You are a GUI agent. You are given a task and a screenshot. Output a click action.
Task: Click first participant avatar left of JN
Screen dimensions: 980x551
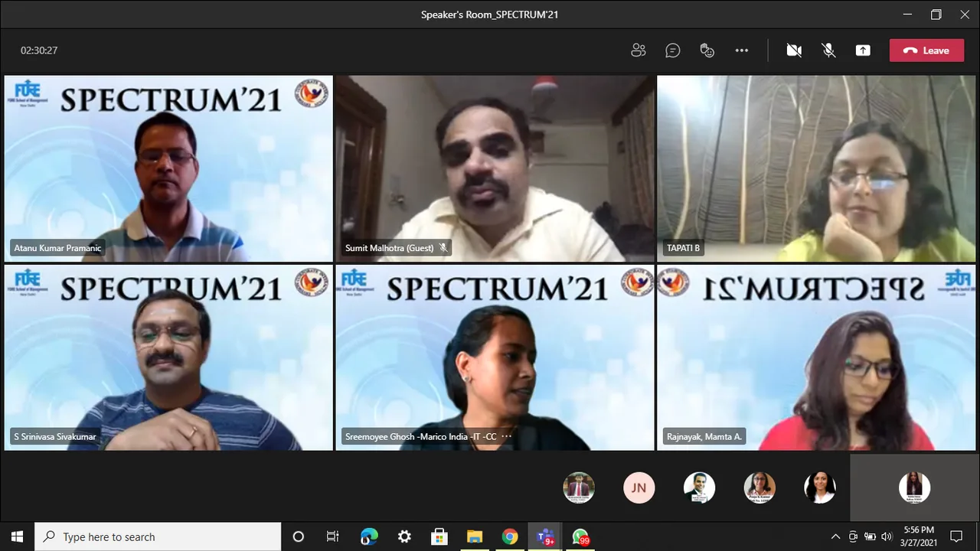pos(579,487)
